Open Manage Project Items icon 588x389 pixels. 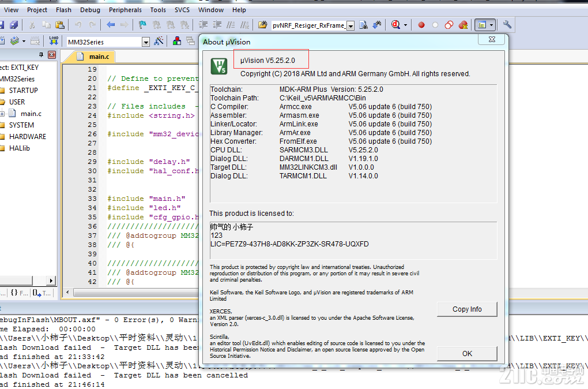pyautogui.click(x=176, y=41)
